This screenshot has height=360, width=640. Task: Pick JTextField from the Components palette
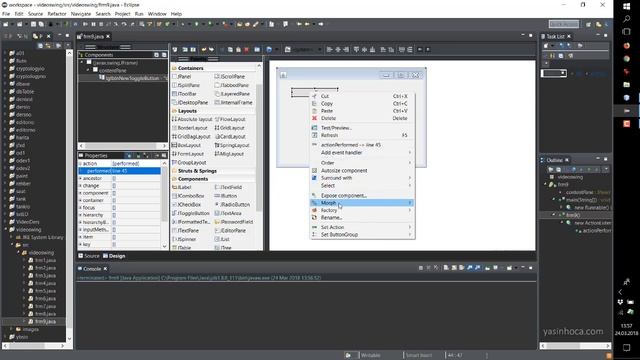228,187
